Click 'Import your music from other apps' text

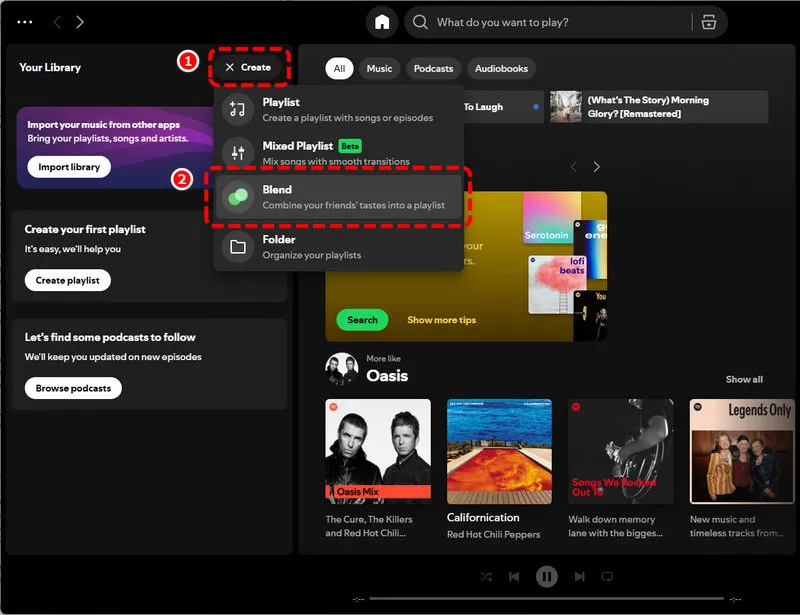click(104, 125)
